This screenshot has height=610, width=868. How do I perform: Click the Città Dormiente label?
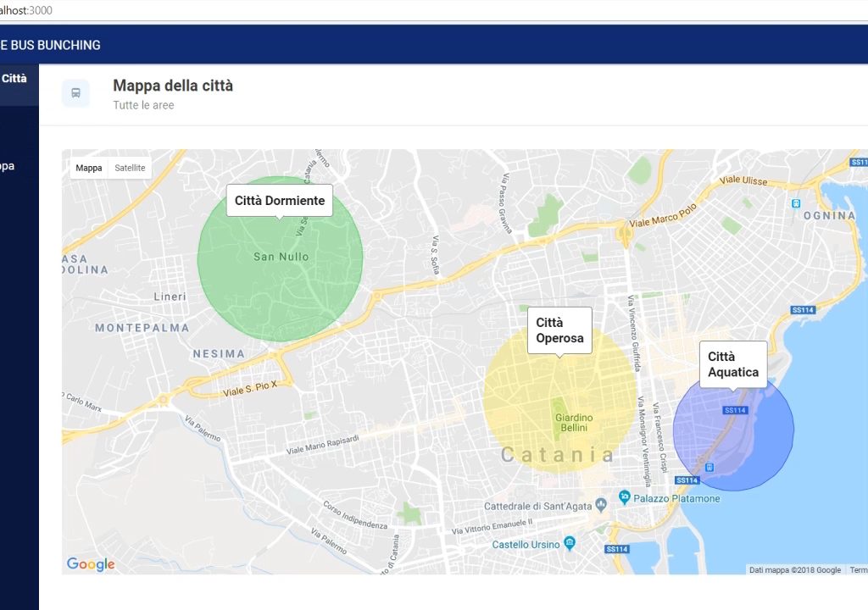coord(280,201)
